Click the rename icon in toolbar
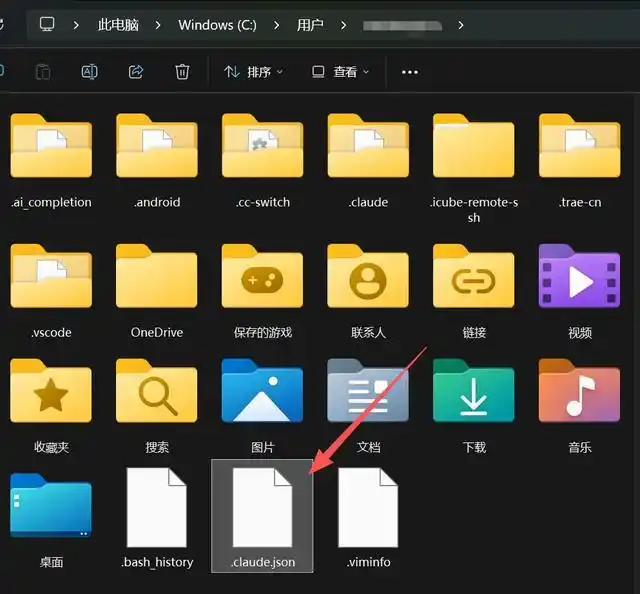This screenshot has width=640, height=594. tap(89, 72)
